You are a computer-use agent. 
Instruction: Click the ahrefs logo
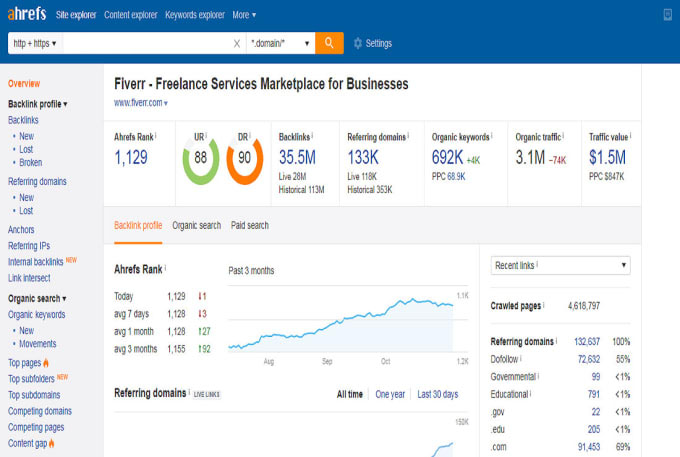pyautogui.click(x=31, y=15)
